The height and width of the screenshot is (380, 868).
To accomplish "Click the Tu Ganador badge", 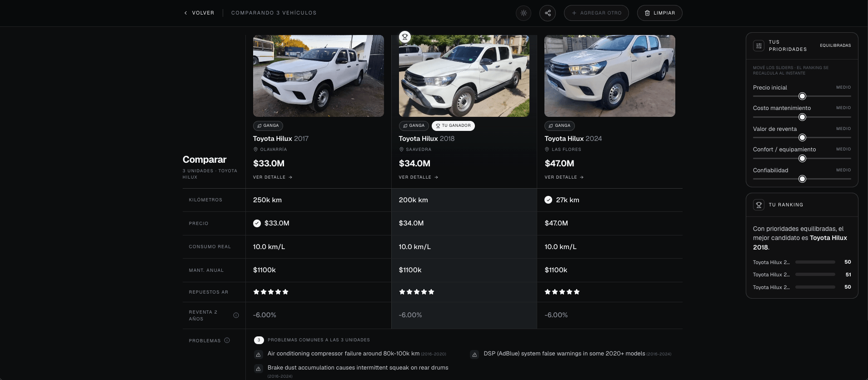I will click(453, 126).
